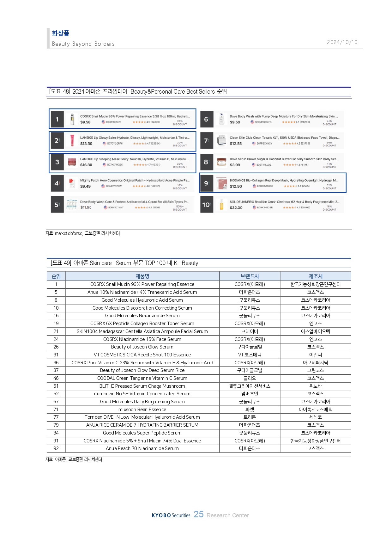392x555 pixels.
Task: Click 'SKIN1004 Madagascar Centella' product cell
Action: (x=142, y=331)
